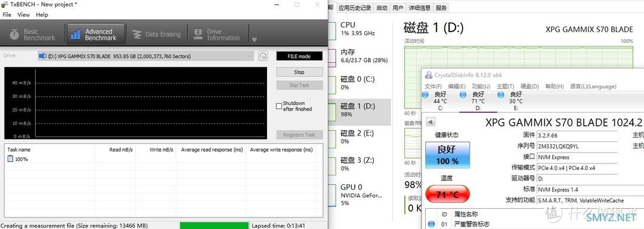Click the Basic Benchmark stopwatch icon
This screenshot has width=644, height=229.
(x=14, y=35)
